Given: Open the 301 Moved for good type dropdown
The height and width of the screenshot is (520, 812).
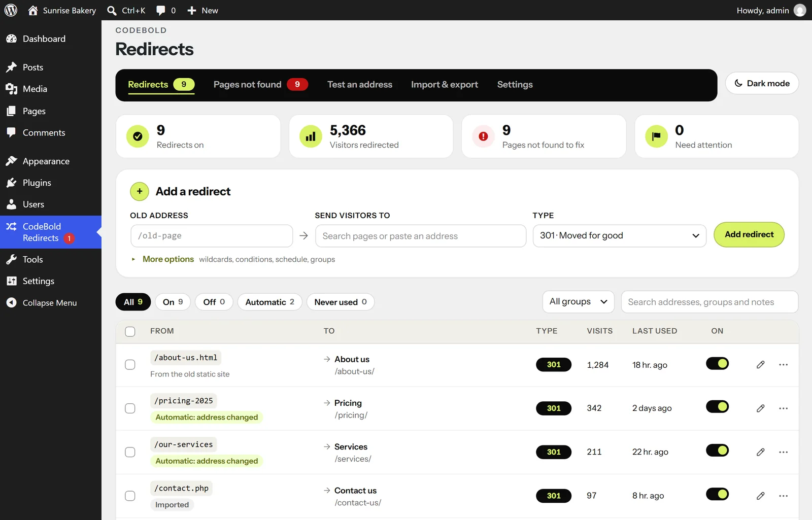Looking at the screenshot, I should pos(619,236).
